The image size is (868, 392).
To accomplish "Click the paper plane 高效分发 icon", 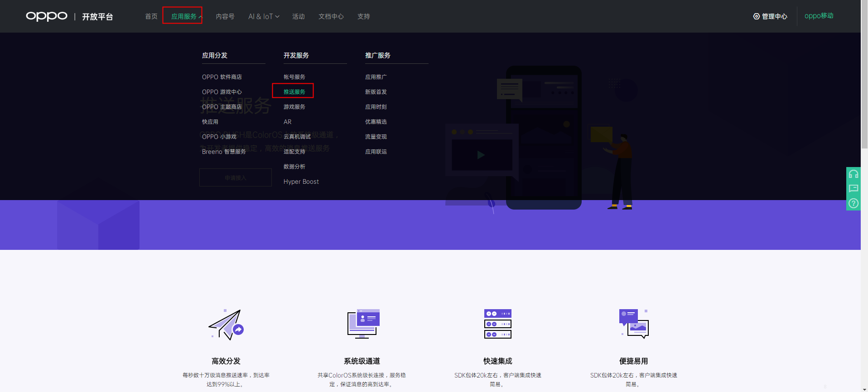I will pyautogui.click(x=226, y=325).
